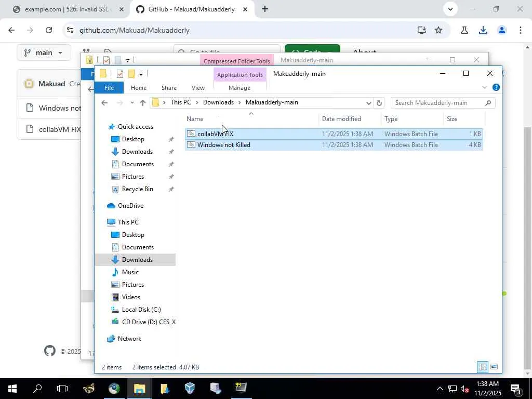This screenshot has height=399, width=532.
Task: Open Local Disk (C:) in navigation pane
Action: (x=141, y=310)
